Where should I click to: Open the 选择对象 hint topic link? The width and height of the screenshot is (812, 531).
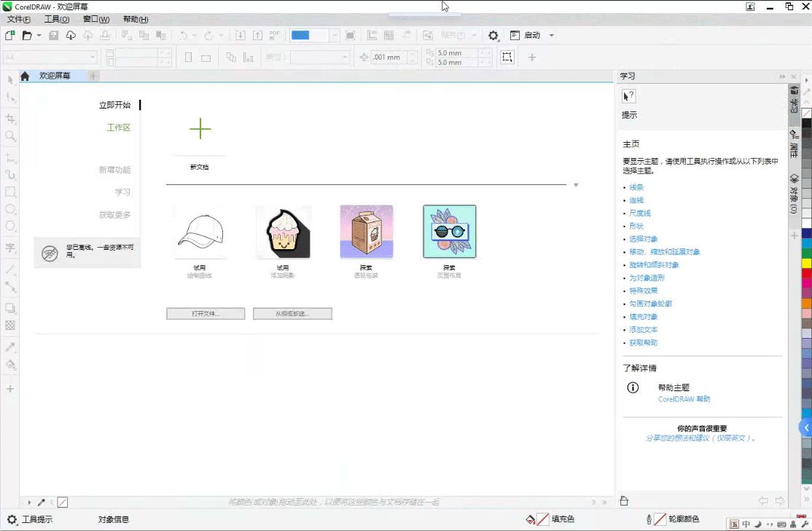point(643,239)
